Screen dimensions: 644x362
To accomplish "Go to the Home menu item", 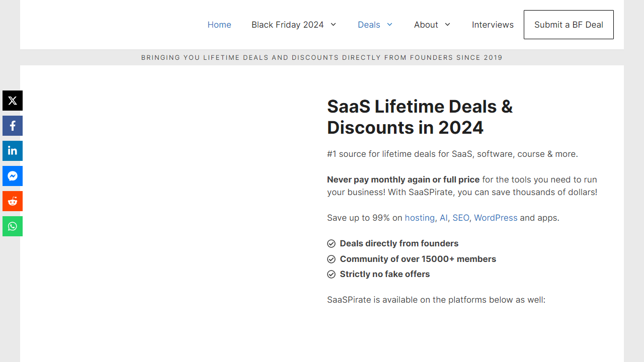I will (219, 25).
